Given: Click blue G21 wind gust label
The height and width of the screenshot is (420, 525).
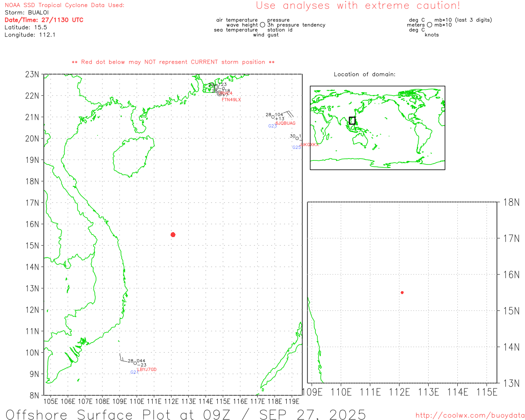Looking at the screenshot, I should coord(134,372).
